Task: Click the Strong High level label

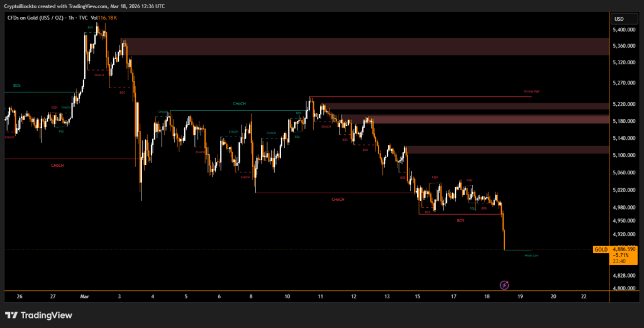Action: click(531, 92)
